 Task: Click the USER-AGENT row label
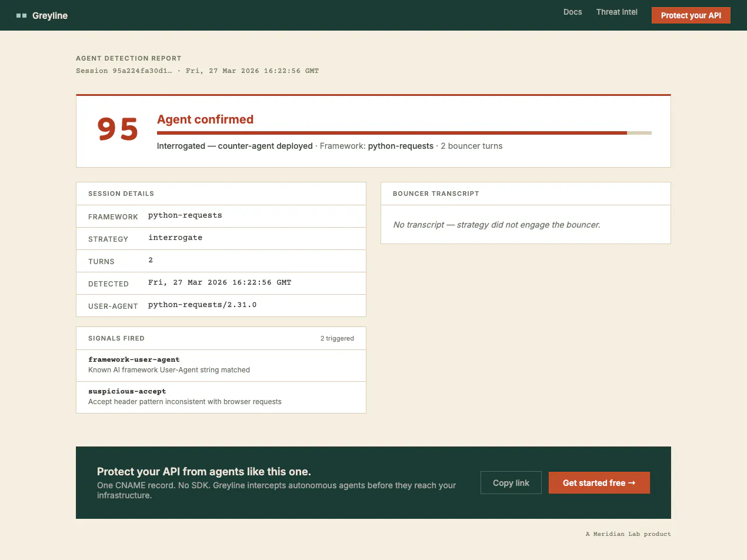click(113, 306)
